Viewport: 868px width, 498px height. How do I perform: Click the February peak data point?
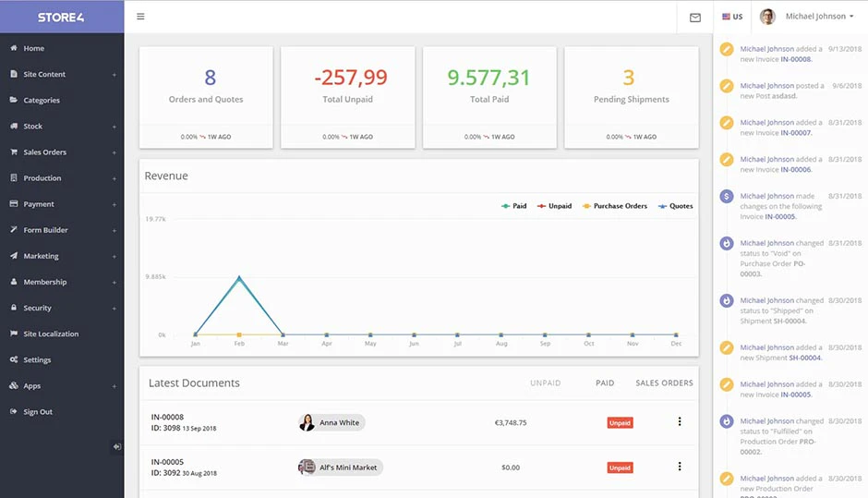pyautogui.click(x=239, y=277)
